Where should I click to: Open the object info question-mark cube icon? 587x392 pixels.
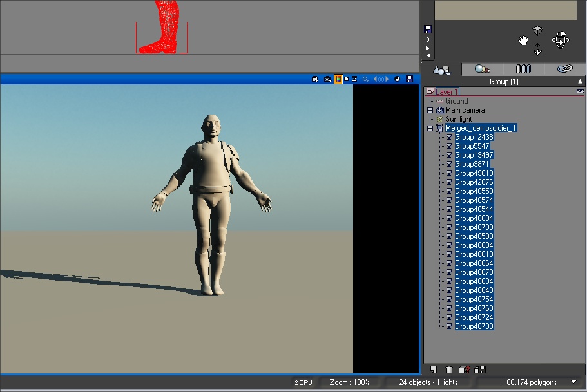(464, 369)
